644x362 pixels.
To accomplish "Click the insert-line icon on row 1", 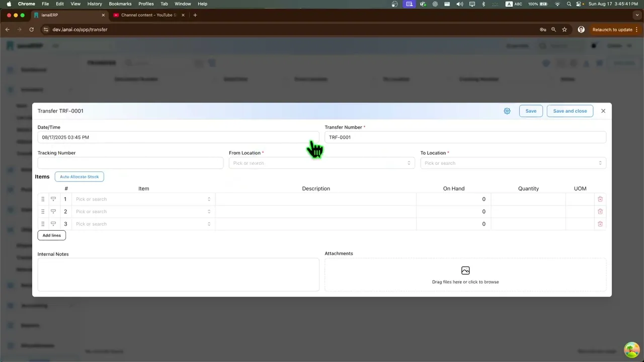I will (x=53, y=199).
